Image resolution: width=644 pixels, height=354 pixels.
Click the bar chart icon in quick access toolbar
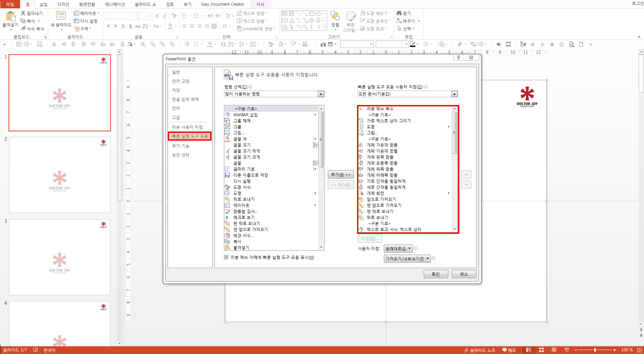click(x=323, y=44)
